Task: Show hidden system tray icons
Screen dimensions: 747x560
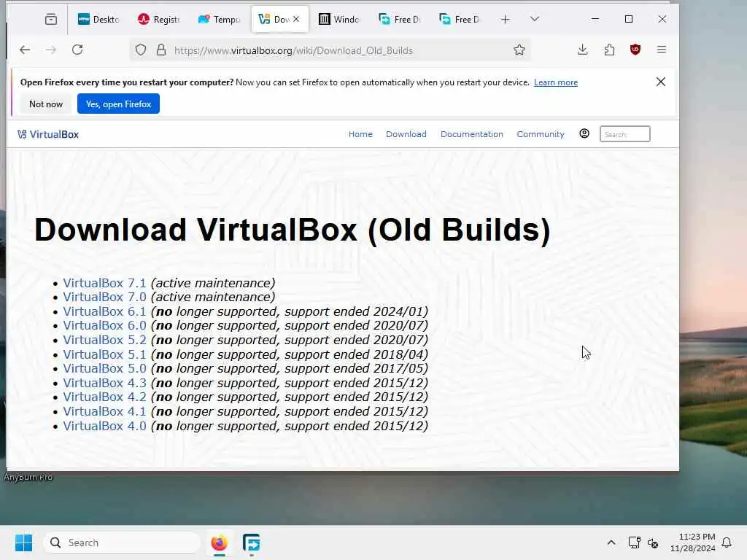Action: pos(611,542)
